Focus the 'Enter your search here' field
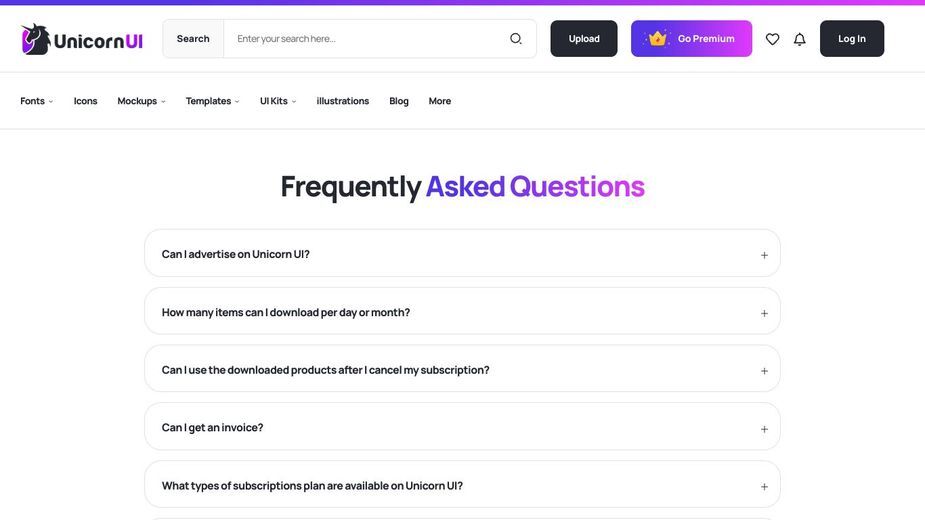925x520 pixels. point(366,38)
